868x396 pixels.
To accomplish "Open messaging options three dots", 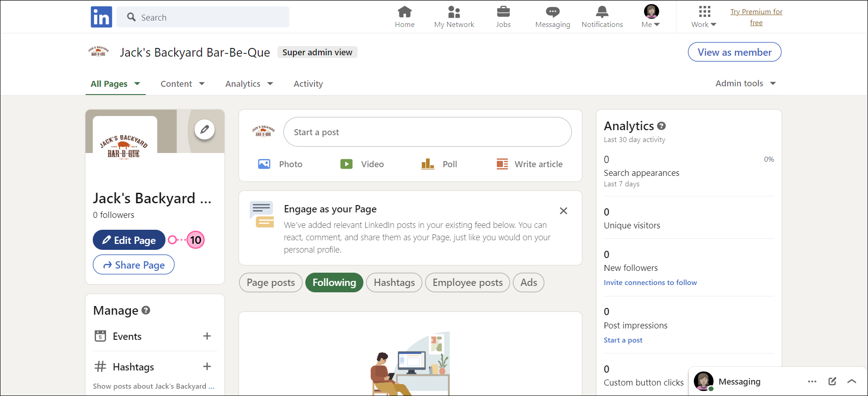I will point(812,381).
